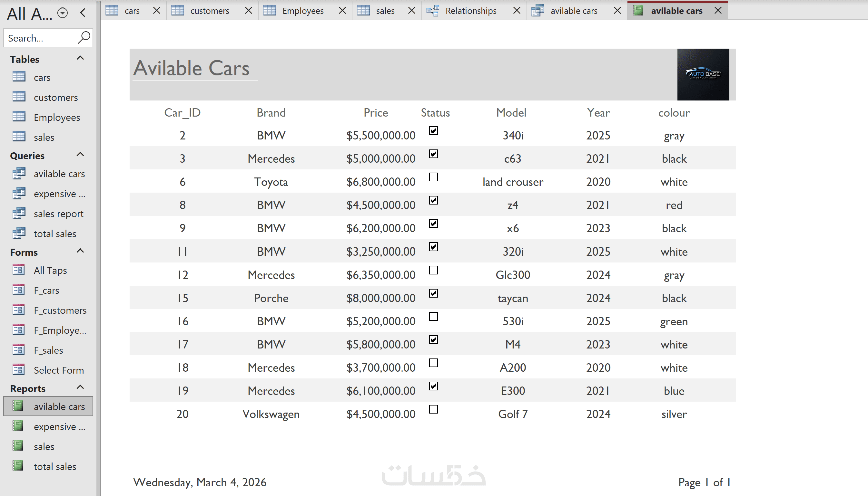868x496 pixels.
Task: Click the Auto Base logo image
Action: 703,74
